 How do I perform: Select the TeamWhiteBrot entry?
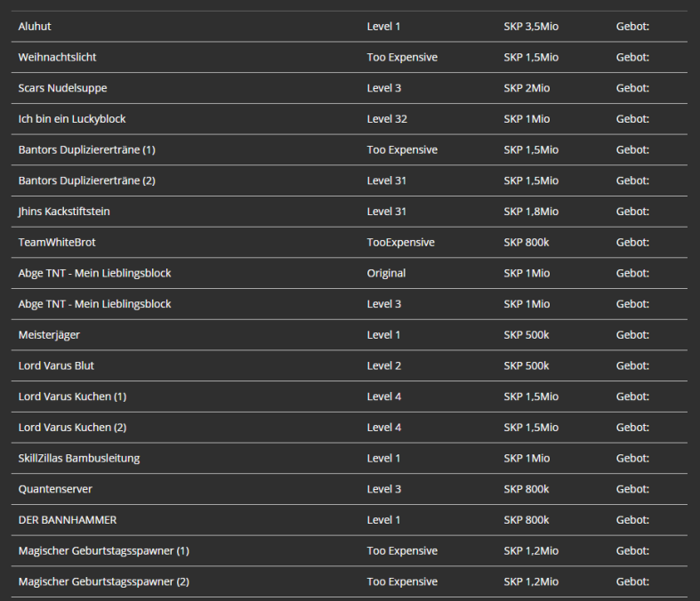click(x=349, y=243)
